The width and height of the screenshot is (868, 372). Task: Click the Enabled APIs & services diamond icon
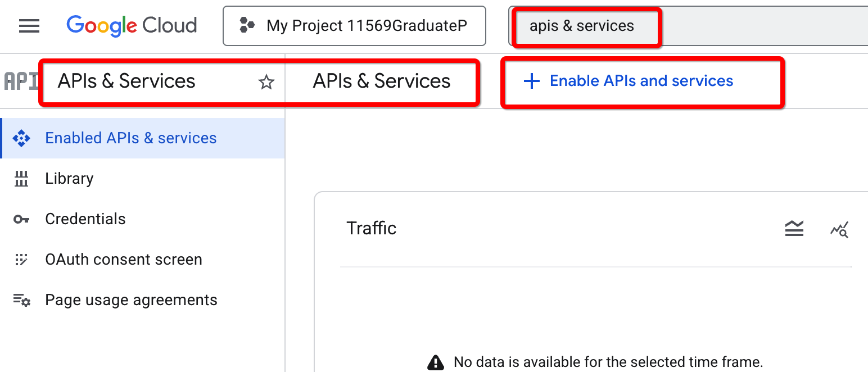[21, 138]
